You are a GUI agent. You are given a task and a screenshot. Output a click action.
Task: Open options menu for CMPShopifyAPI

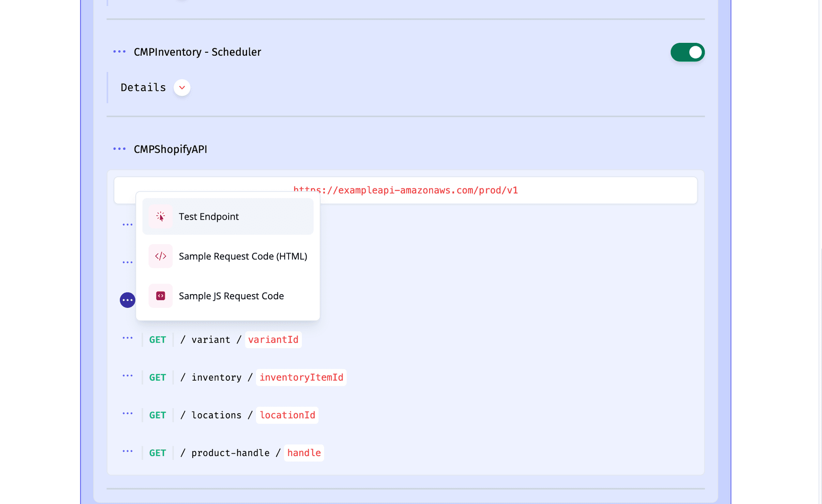(119, 149)
